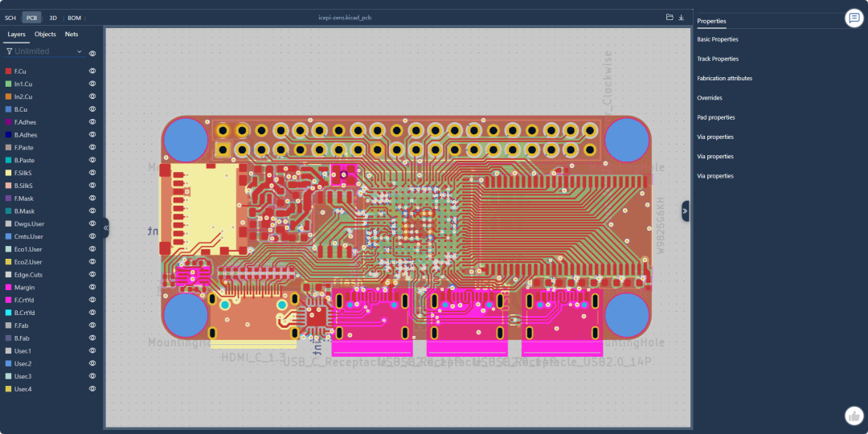Click the icepi-zero.kicad_pcb file title
Viewport: 868px width, 434px height.
[343, 18]
